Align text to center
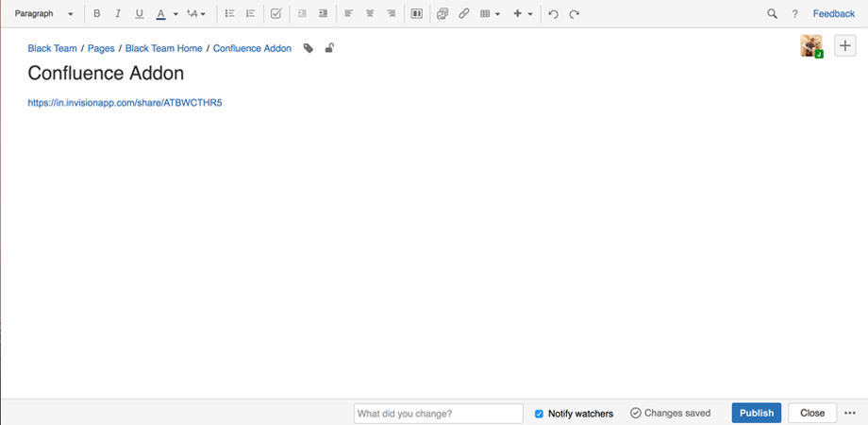The height and width of the screenshot is (425, 868). point(369,14)
